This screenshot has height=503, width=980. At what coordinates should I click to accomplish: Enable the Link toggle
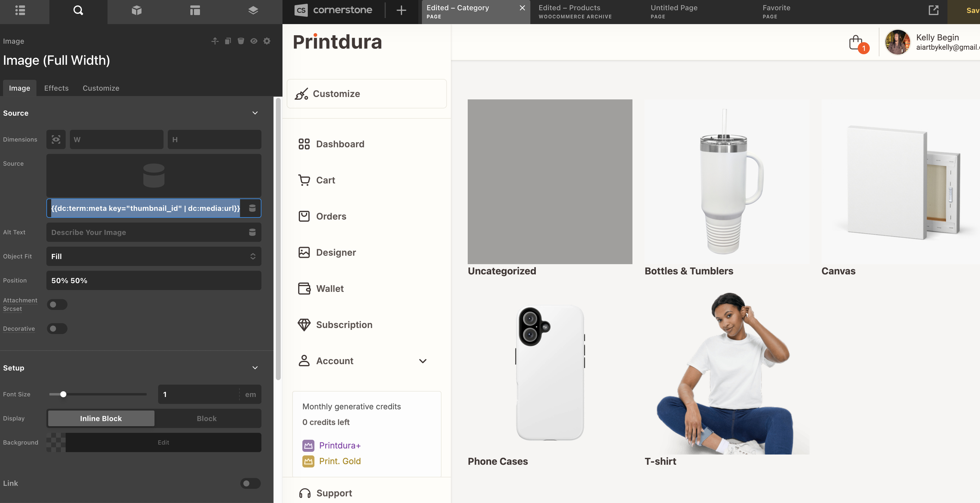pyautogui.click(x=250, y=483)
